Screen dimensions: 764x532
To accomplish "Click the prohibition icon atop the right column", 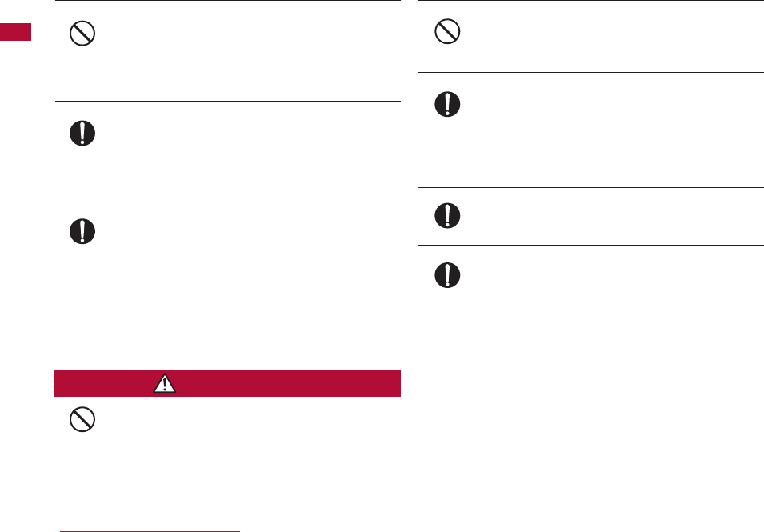I will (x=446, y=31).
